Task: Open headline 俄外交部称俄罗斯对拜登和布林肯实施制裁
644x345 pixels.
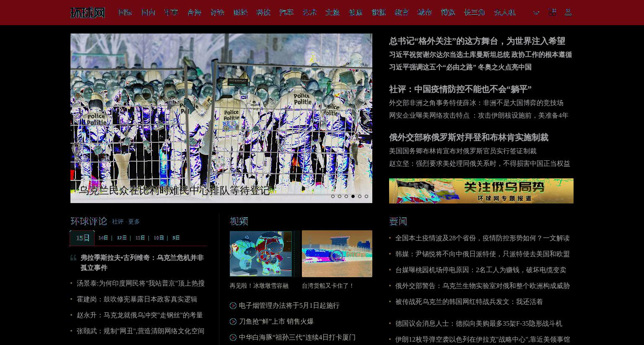Action: tap(469, 137)
